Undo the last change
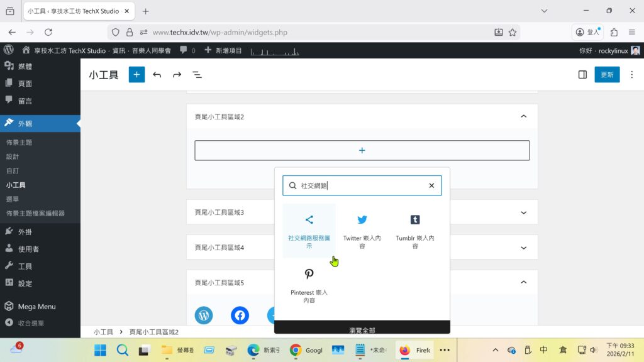This screenshot has width=644, height=362. [x=157, y=75]
